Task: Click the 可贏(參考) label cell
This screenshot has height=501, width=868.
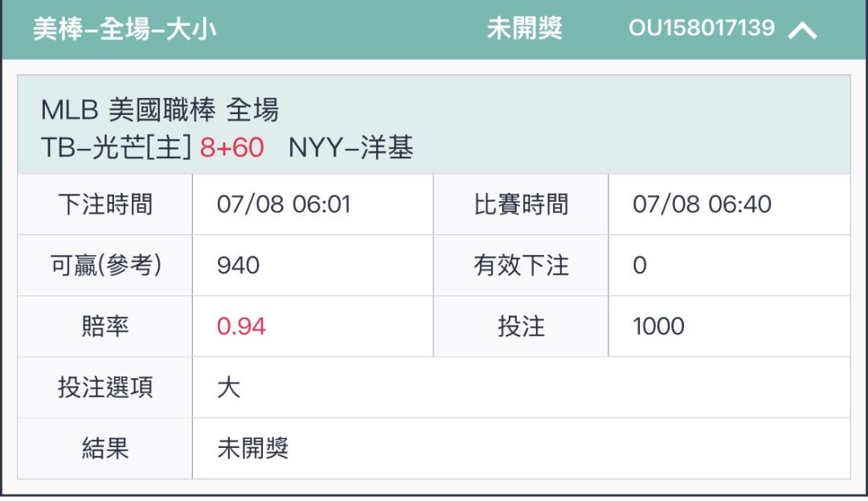Action: coord(105,265)
